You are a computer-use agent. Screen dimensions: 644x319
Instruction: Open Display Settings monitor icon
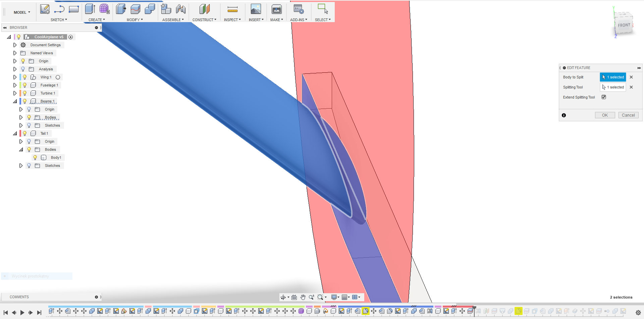pyautogui.click(x=334, y=297)
